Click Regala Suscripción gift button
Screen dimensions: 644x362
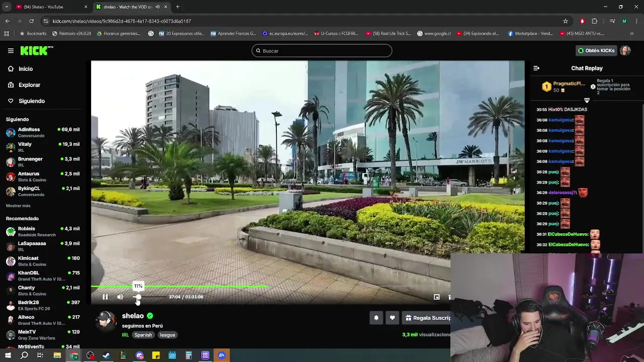[x=428, y=318]
